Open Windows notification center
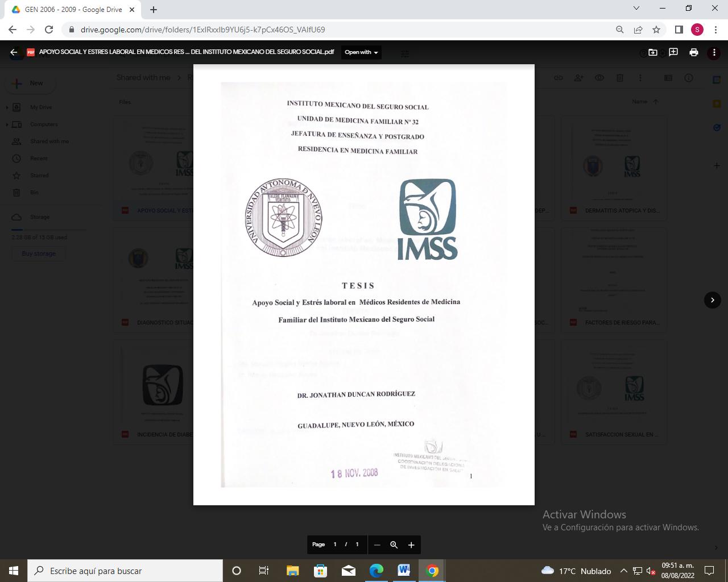Viewport: 728px width, 582px height. click(x=709, y=571)
